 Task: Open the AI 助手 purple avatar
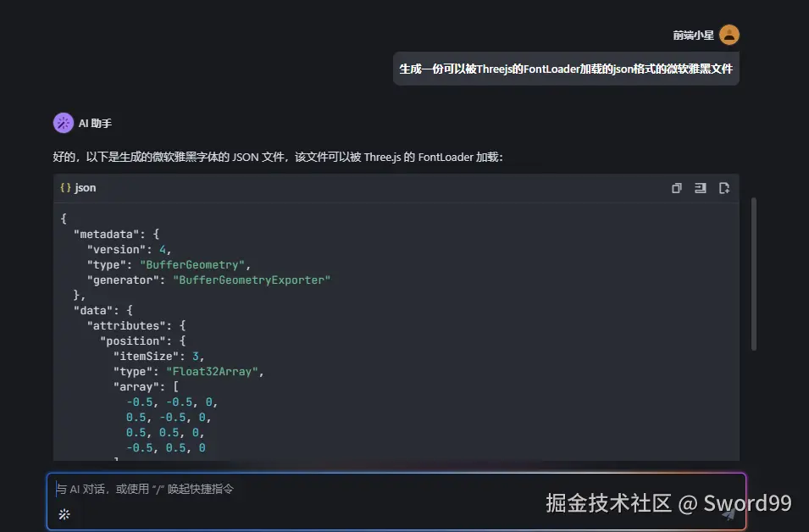pyautogui.click(x=64, y=124)
